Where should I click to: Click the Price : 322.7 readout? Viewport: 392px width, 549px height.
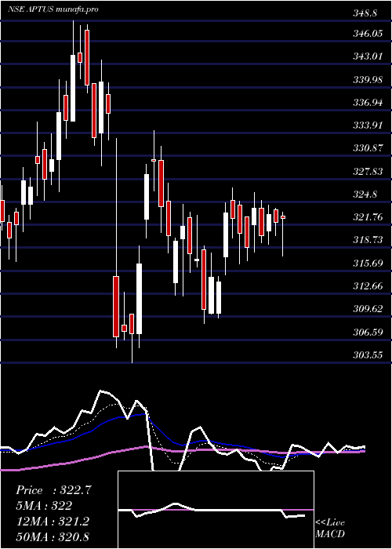pos(54,490)
